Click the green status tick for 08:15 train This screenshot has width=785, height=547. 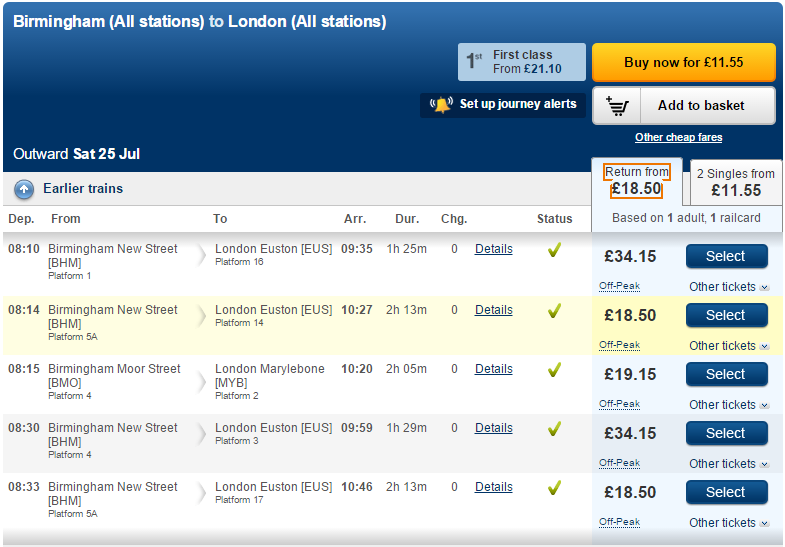(x=554, y=369)
